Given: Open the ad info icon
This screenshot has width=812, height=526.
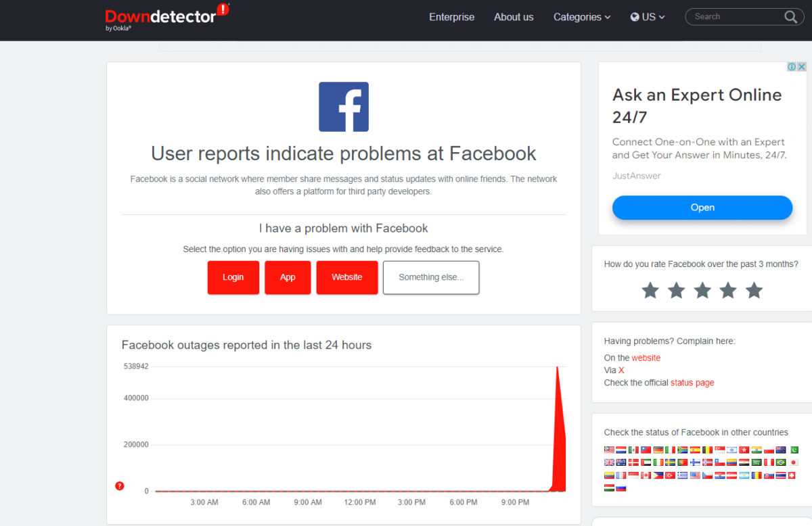Looking at the screenshot, I should pos(792,67).
